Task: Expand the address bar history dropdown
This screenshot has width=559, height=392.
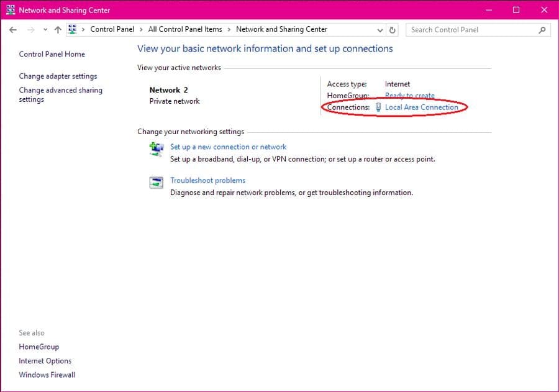Action: (380, 30)
